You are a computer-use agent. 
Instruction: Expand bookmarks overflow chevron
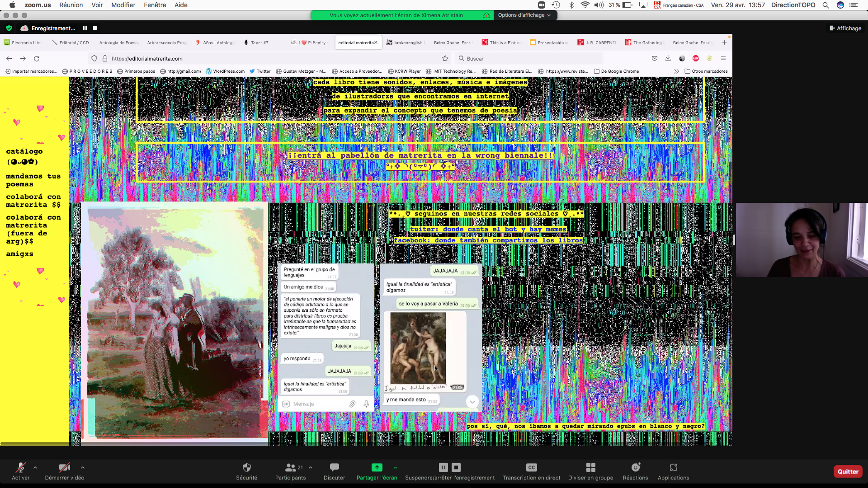point(676,71)
